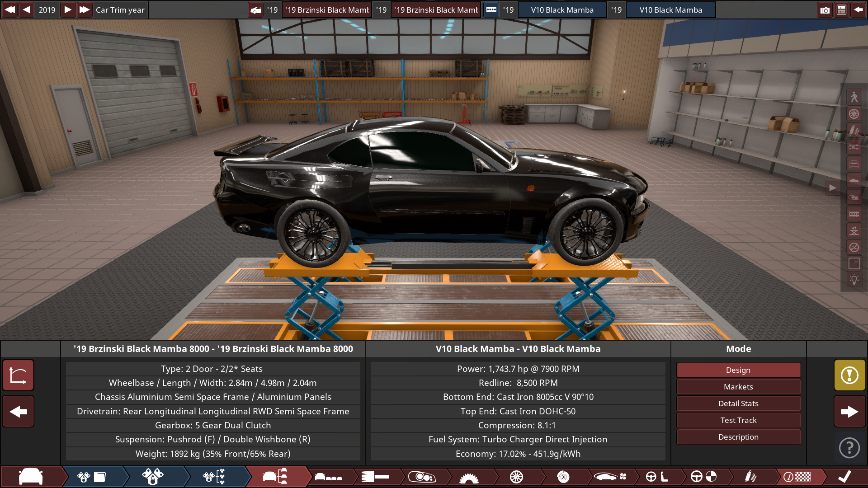The image size is (868, 488).
Task: Expand the side panel play arrow
Action: coord(832,188)
